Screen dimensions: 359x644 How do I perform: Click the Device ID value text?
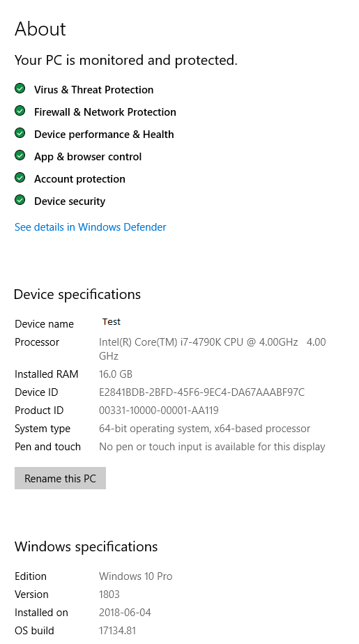tap(201, 392)
